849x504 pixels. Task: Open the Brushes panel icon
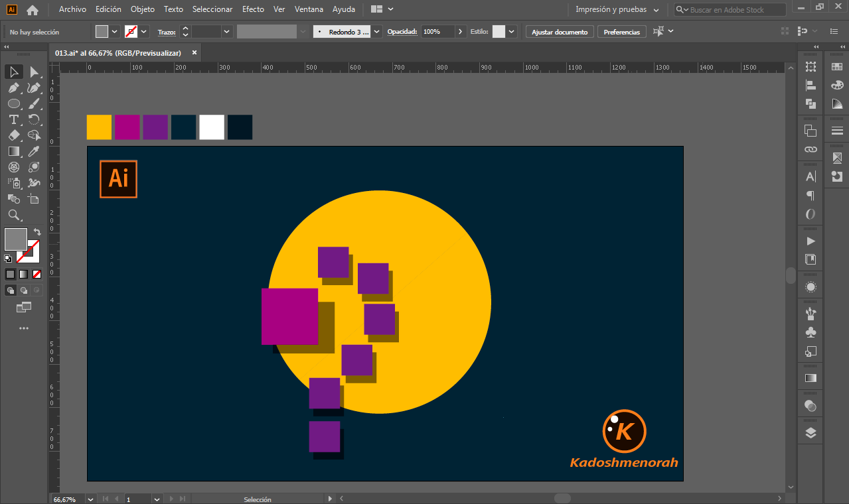tap(810, 314)
